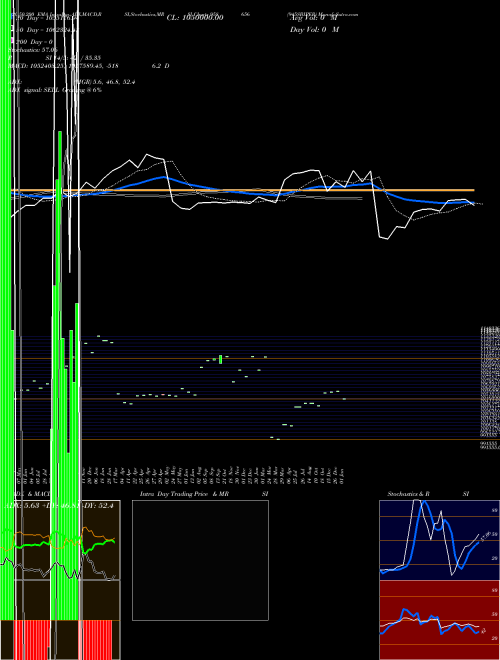Click the ADX & MACD panel title
The width and height of the screenshot is (500, 660).
(32, 494)
